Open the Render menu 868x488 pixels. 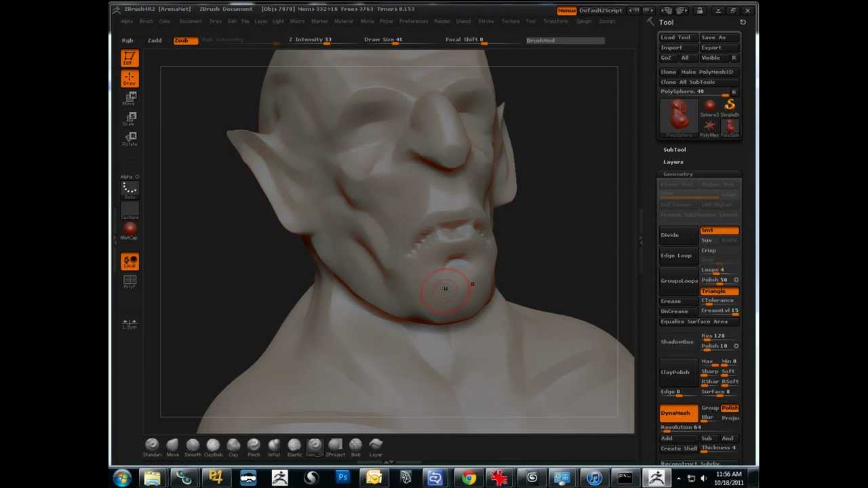[442, 22]
